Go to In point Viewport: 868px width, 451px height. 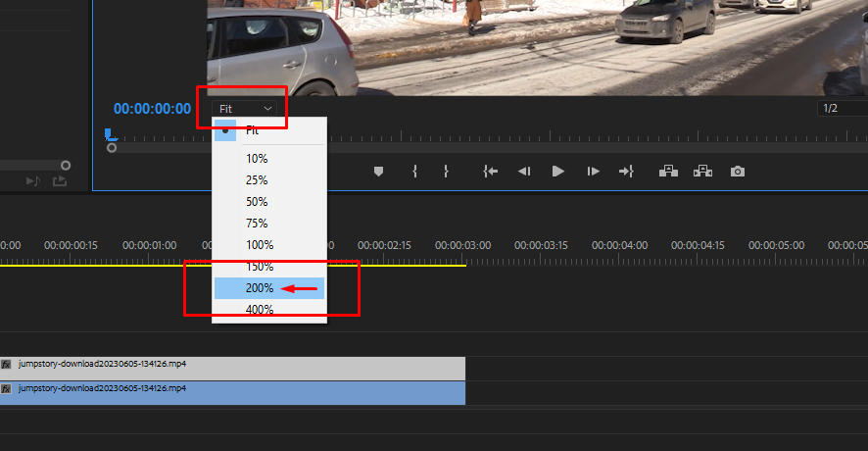(x=491, y=172)
